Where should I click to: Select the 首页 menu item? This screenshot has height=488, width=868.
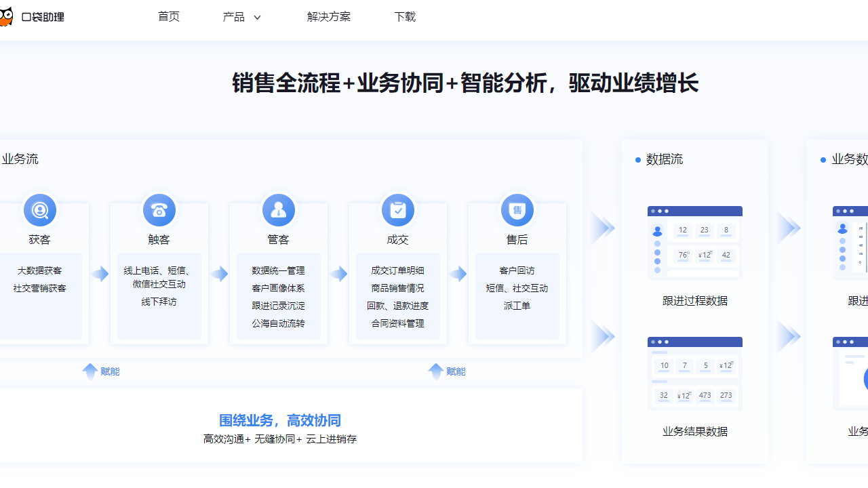(x=168, y=17)
